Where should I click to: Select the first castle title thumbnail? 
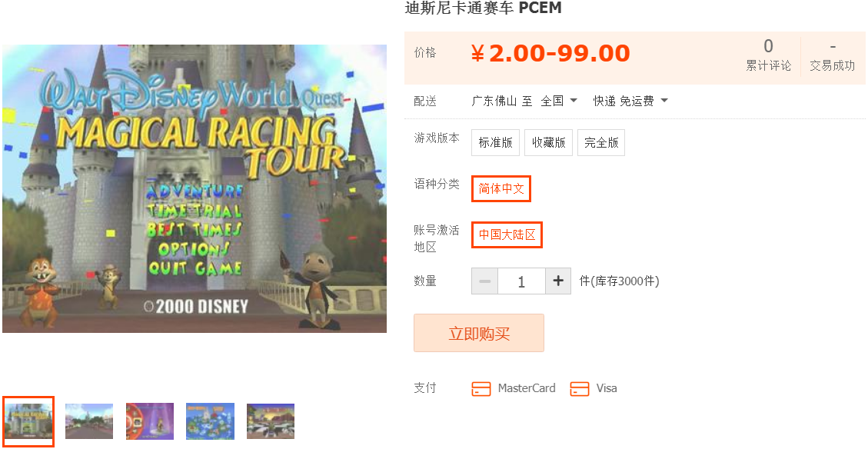pyautogui.click(x=28, y=421)
